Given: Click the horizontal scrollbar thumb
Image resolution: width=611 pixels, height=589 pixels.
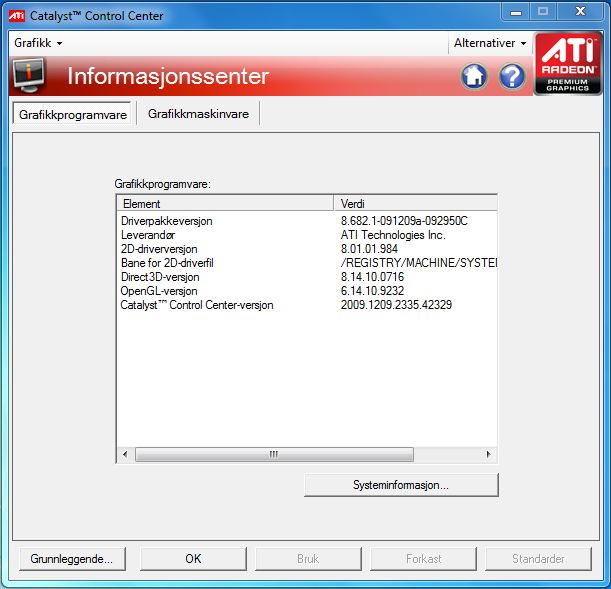Looking at the screenshot, I should click(274, 454).
